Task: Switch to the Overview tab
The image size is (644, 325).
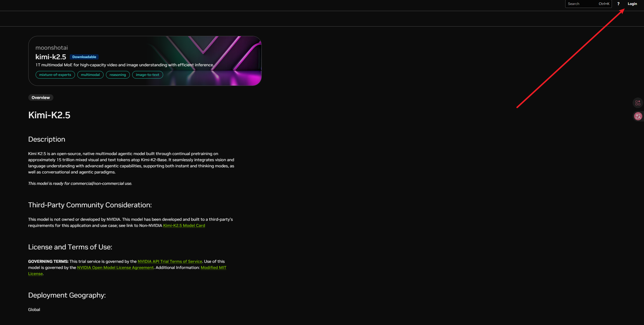Action: tap(41, 98)
